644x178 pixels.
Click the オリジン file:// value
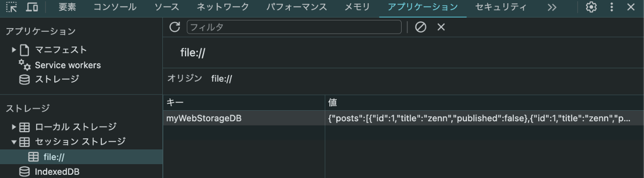click(x=222, y=79)
